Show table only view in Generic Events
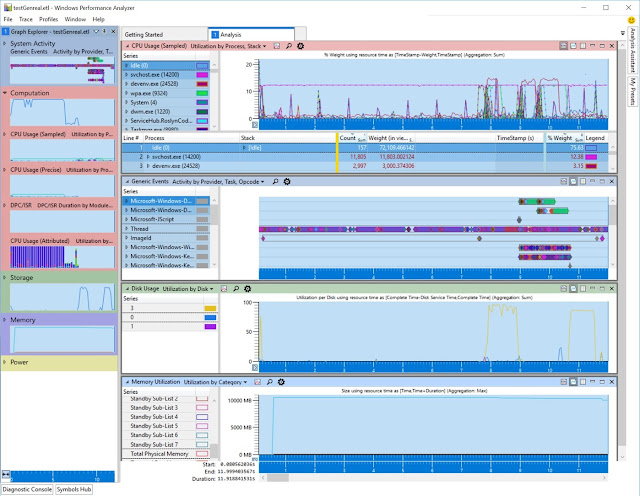Screen dimensions: 640x496 coord(583,181)
